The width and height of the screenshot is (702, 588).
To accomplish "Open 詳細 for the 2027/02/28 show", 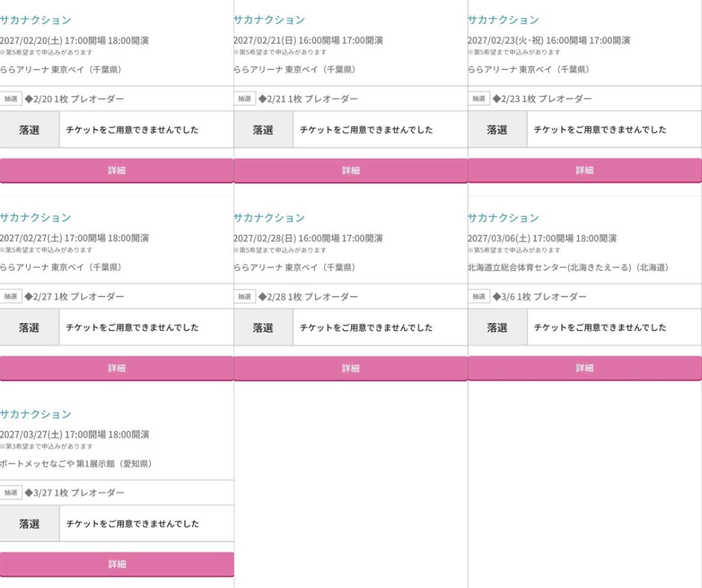I will point(350,368).
